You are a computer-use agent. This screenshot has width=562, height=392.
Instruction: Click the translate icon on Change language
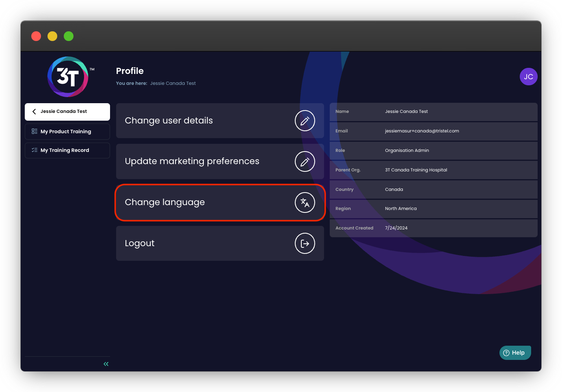click(305, 202)
